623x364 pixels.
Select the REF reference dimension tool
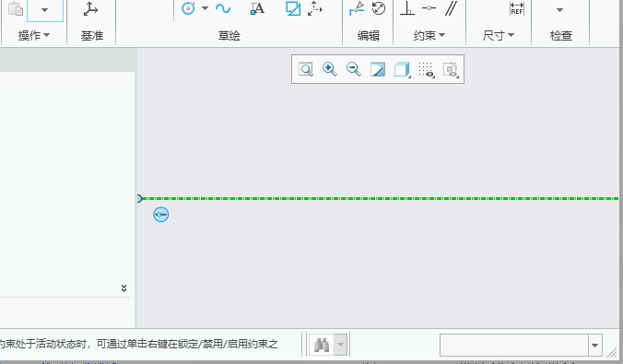(516, 8)
